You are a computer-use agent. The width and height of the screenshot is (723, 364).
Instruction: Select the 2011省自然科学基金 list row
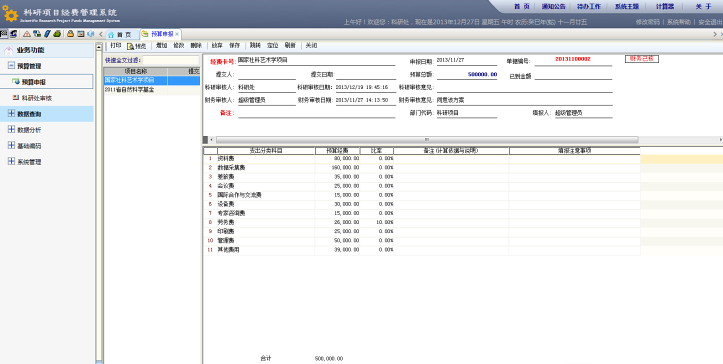(152, 90)
